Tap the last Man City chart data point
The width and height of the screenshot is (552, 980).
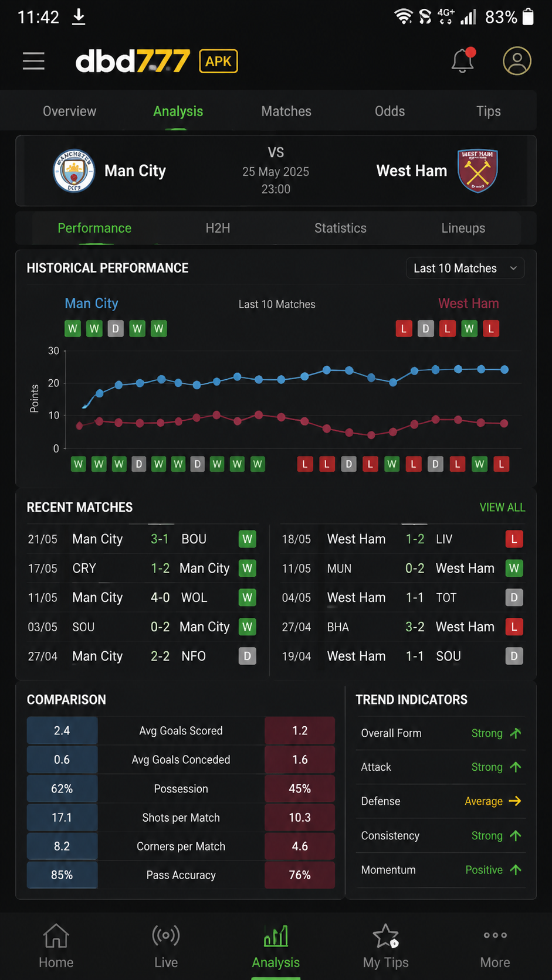[x=504, y=369]
